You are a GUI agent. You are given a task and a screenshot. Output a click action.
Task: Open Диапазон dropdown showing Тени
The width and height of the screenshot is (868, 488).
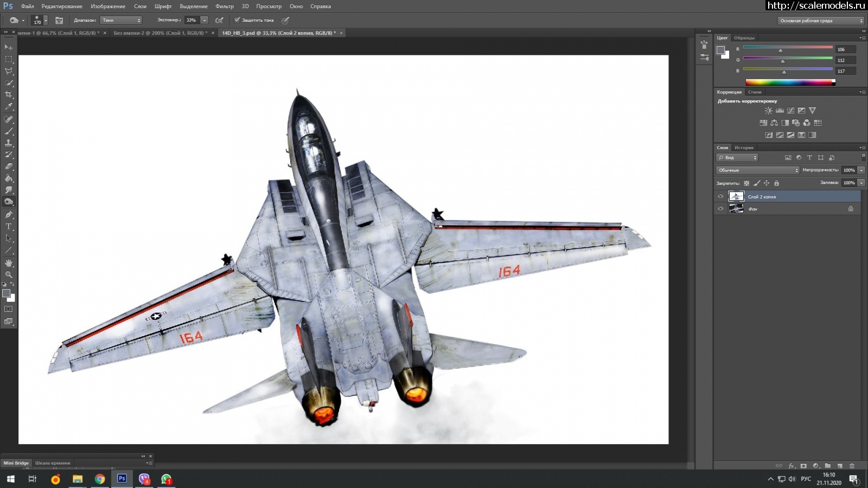point(121,20)
